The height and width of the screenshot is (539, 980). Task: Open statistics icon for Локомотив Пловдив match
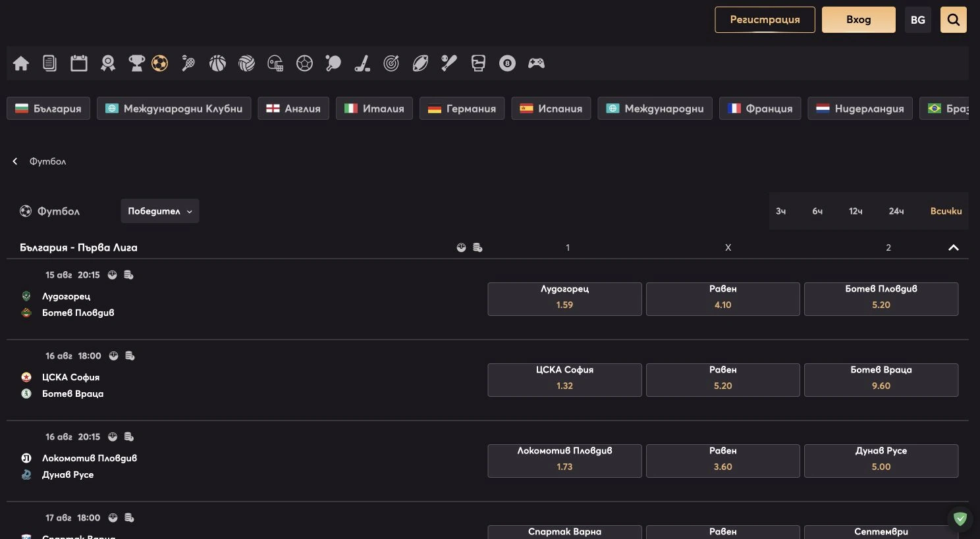(113, 437)
